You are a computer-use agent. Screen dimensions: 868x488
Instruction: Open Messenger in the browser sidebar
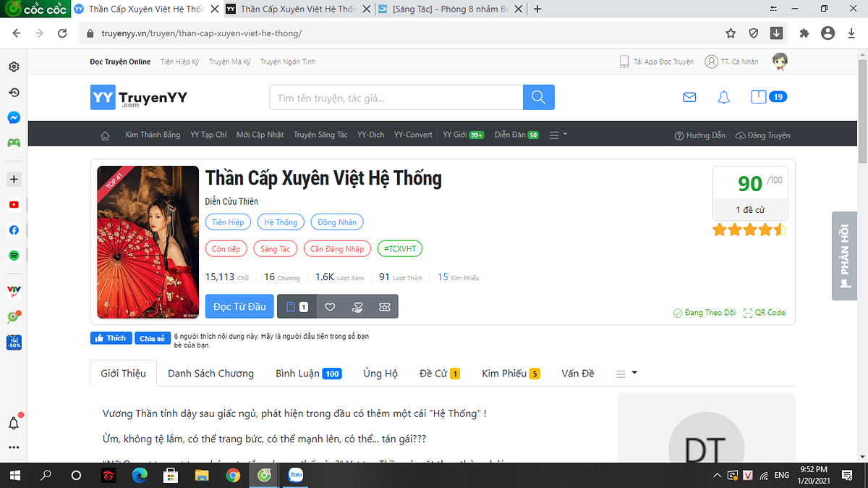[x=14, y=117]
